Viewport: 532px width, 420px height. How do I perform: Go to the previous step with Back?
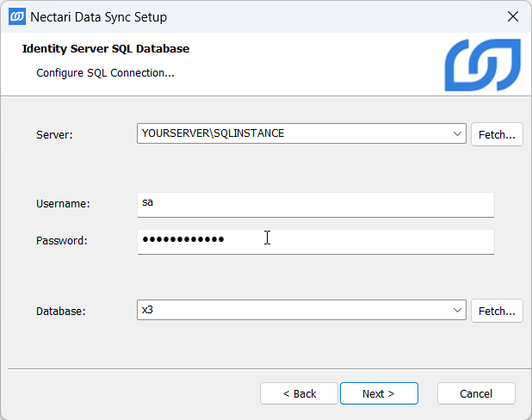click(300, 393)
